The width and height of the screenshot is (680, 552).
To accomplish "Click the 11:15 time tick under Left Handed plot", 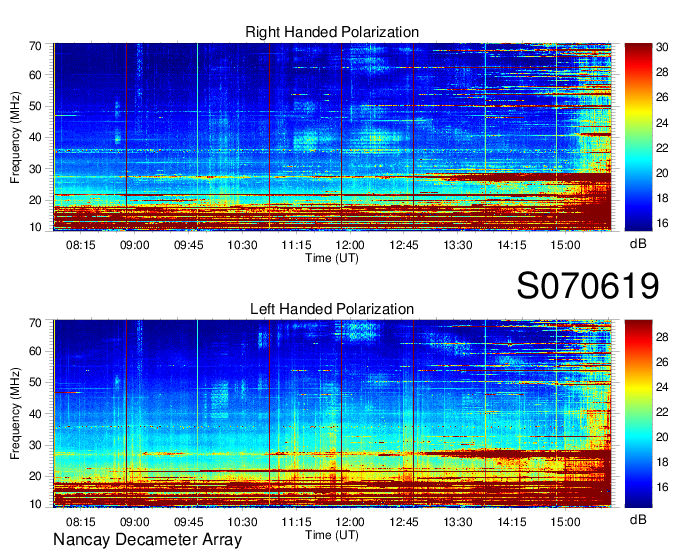I will (296, 522).
